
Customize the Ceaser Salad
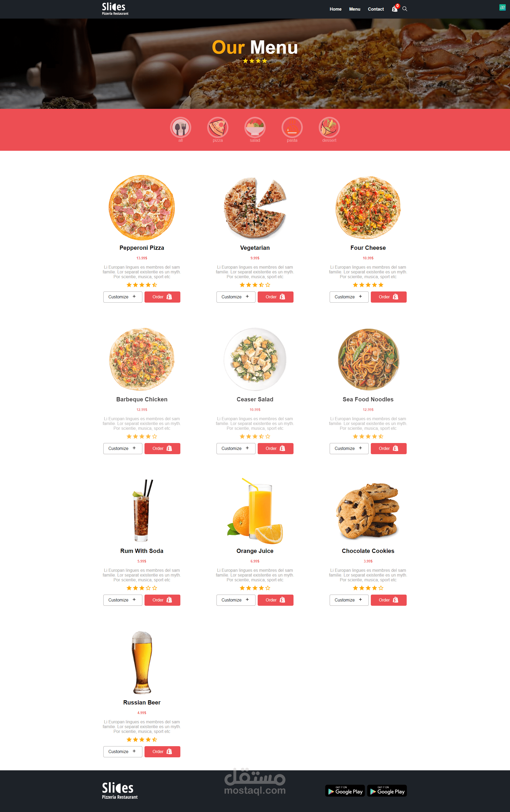pos(236,449)
